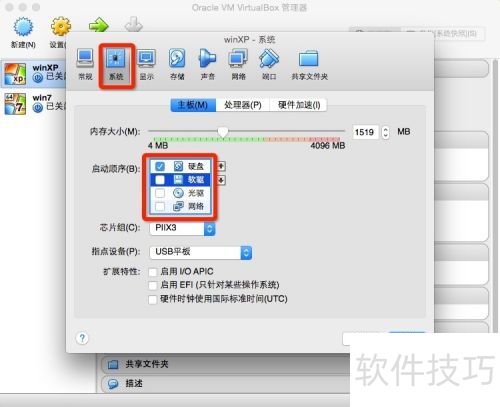Click the memory size 1519 input field

[x=365, y=132]
